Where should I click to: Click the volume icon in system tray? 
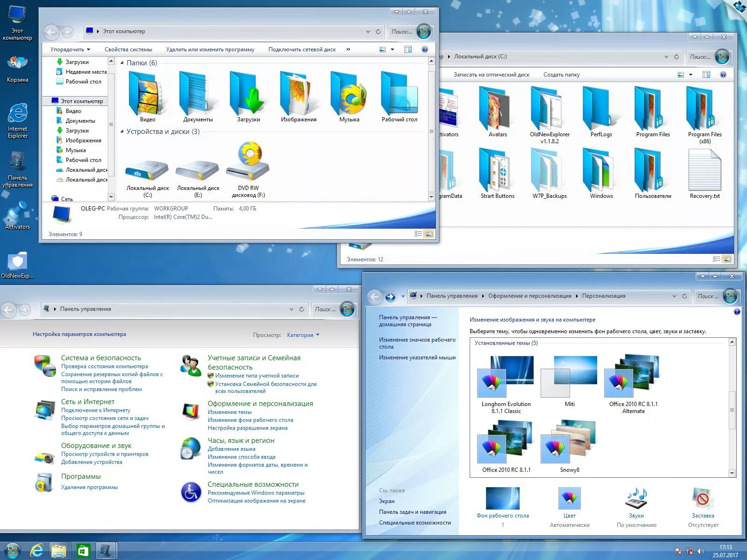(x=700, y=551)
